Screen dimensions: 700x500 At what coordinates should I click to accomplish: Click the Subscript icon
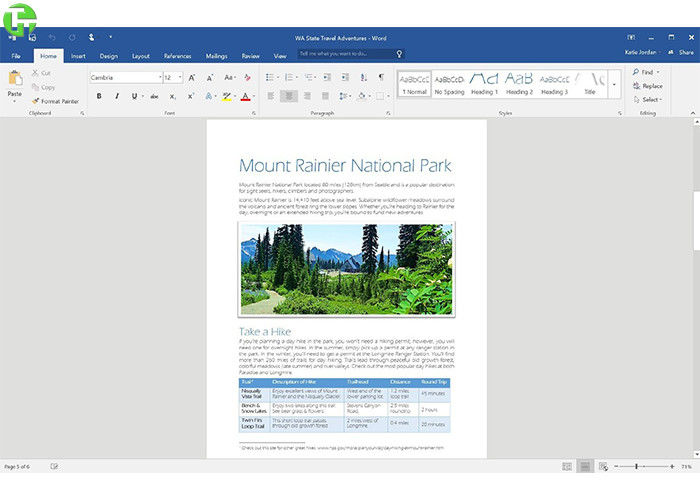[x=171, y=96]
